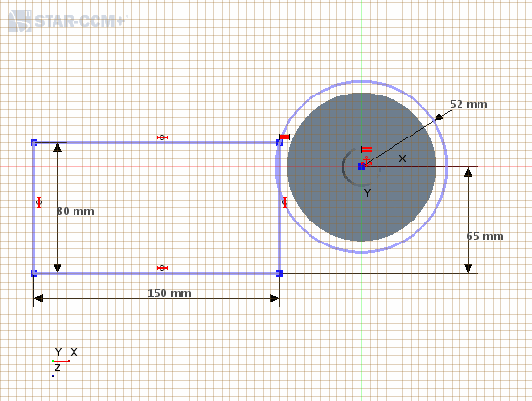The width and height of the screenshot is (532, 401).
Task: Click horizontal constraint icon on bottom edge
Action: tap(162, 268)
